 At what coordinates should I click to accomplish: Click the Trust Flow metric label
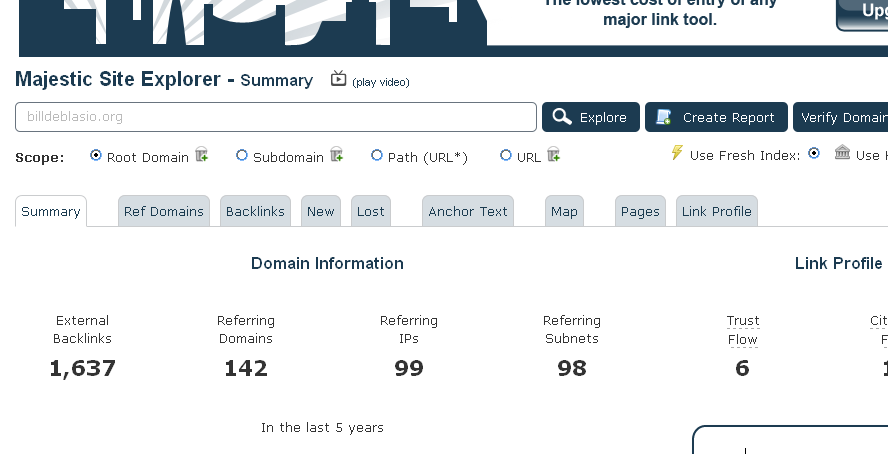tap(742, 330)
